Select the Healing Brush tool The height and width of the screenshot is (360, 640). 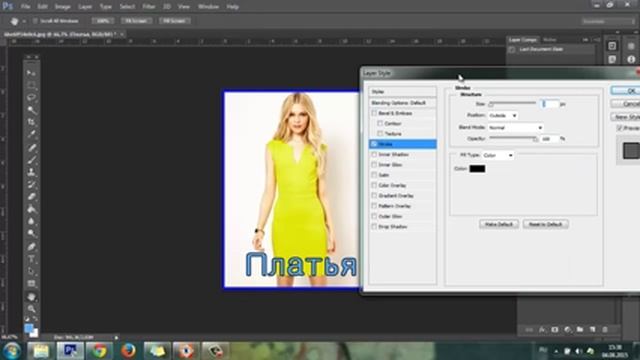[31, 147]
